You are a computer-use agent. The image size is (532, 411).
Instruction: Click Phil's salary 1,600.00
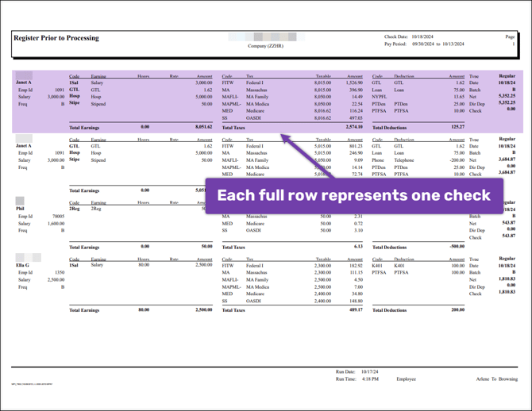(56, 224)
